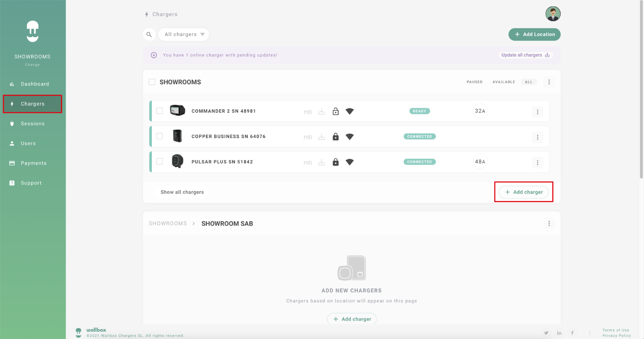Click Update all chargers link
Viewport: 644px width, 339px height.
[x=525, y=55]
